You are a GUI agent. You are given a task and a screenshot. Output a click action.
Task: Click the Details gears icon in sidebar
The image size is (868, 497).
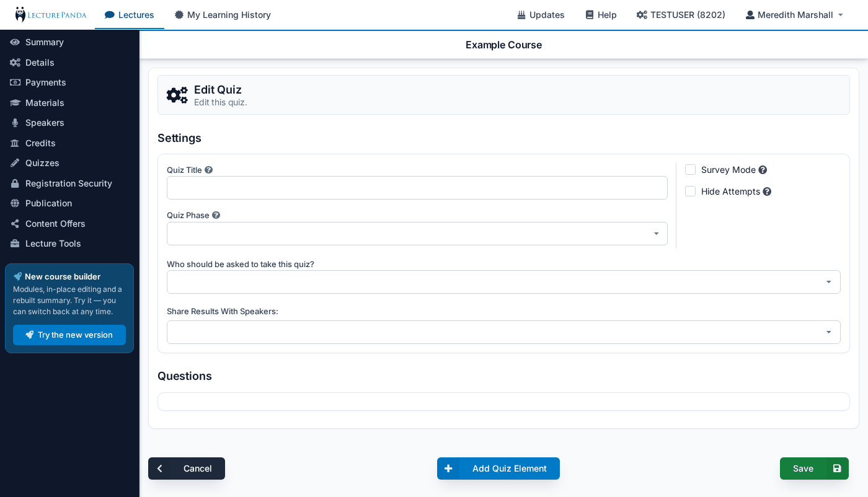(15, 63)
